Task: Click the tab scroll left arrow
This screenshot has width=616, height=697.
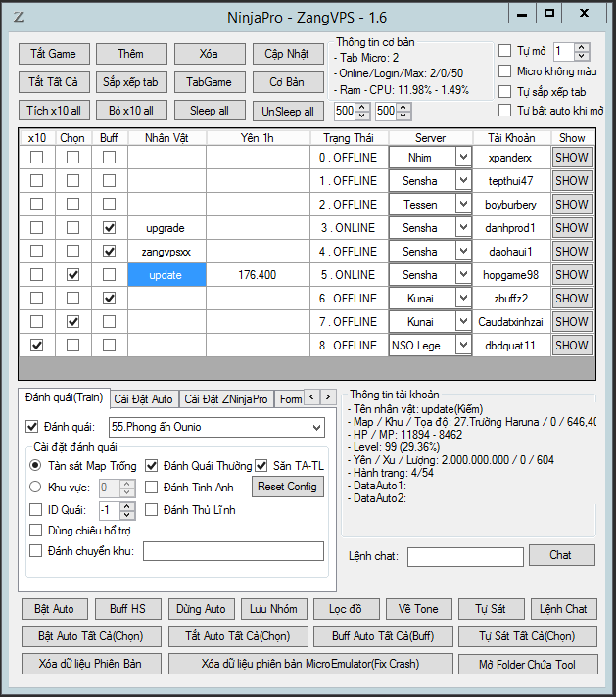Action: coord(313,397)
